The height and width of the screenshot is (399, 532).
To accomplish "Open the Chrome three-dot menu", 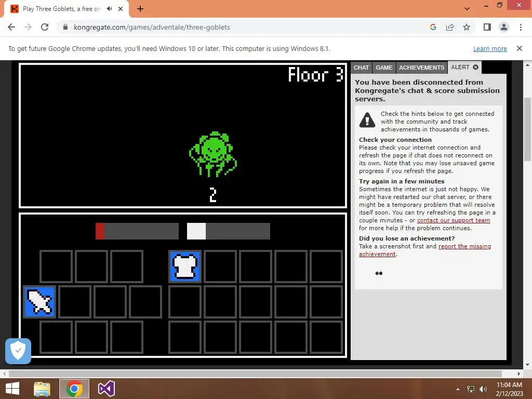I will tap(521, 27).
